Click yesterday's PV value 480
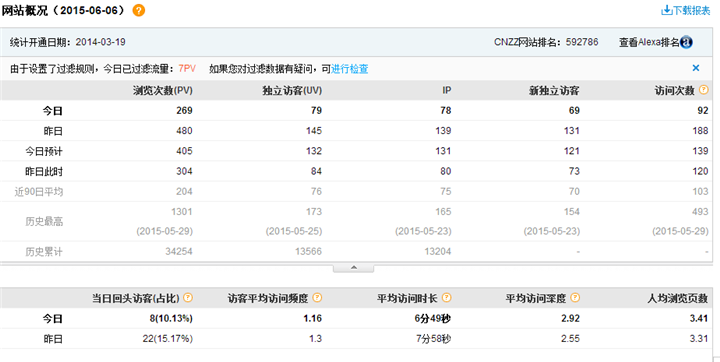Screen dimensions: 720x362 pos(184,130)
